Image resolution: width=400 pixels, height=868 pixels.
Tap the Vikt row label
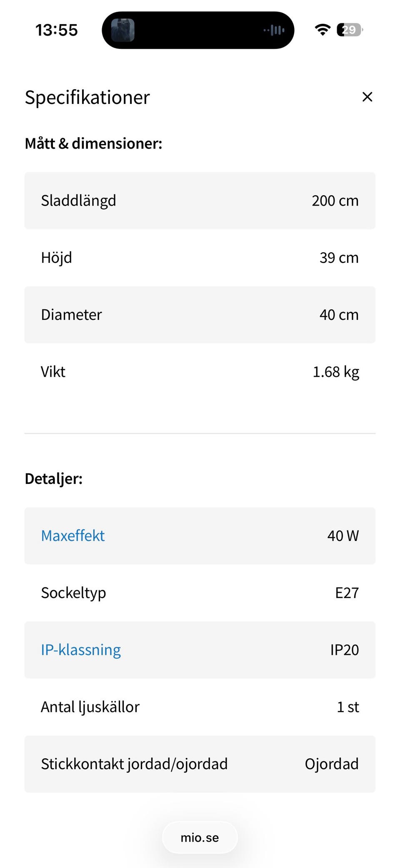tap(53, 372)
